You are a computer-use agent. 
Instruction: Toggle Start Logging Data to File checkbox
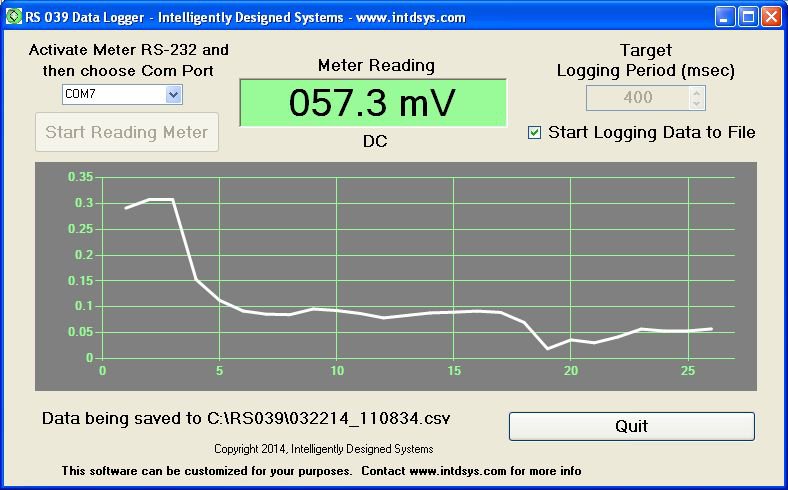coord(534,133)
